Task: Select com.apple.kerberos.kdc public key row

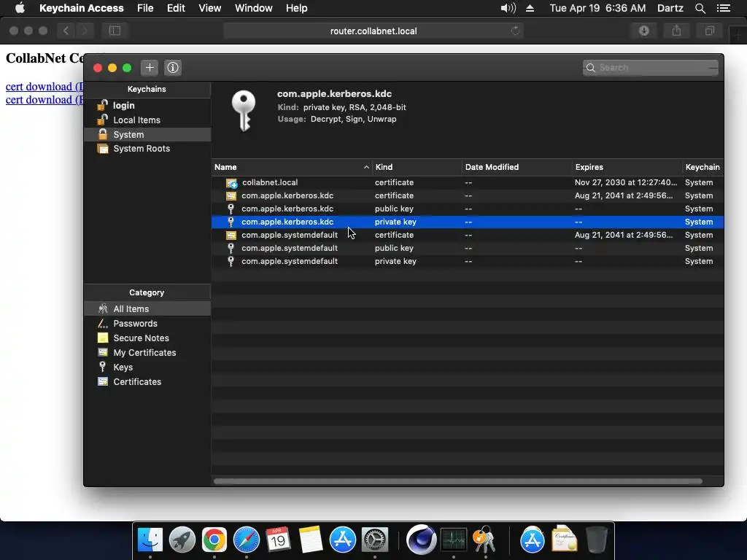Action: tap(468, 209)
